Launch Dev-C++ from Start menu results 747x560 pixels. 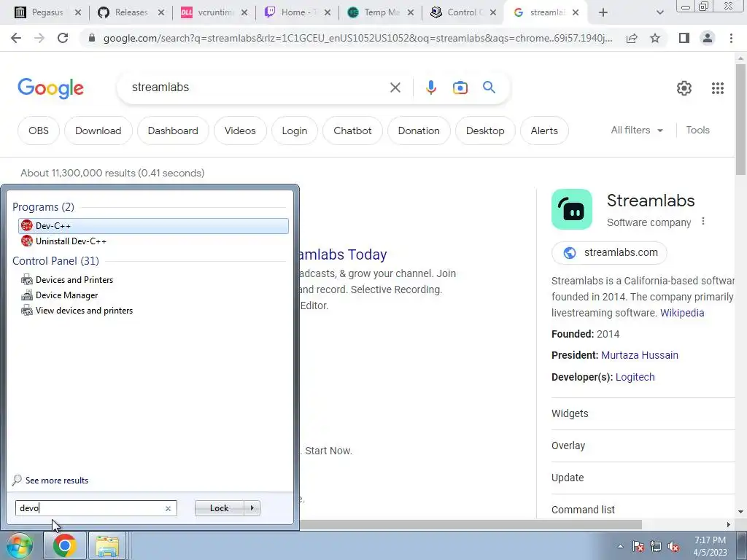(x=153, y=226)
